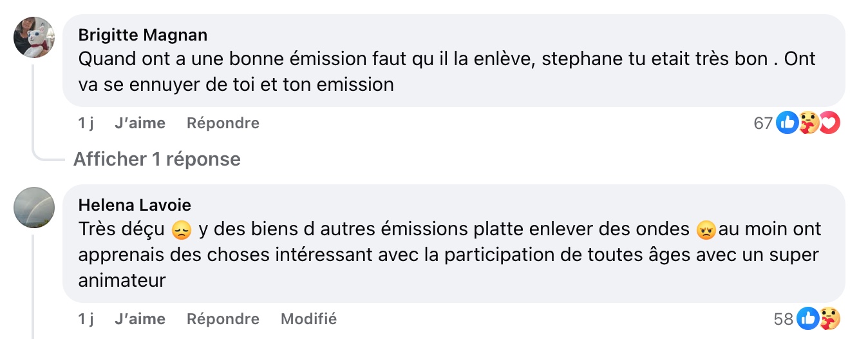
Task: Click the blue thumbs-up reaction icon beside 67
Action: (x=787, y=122)
